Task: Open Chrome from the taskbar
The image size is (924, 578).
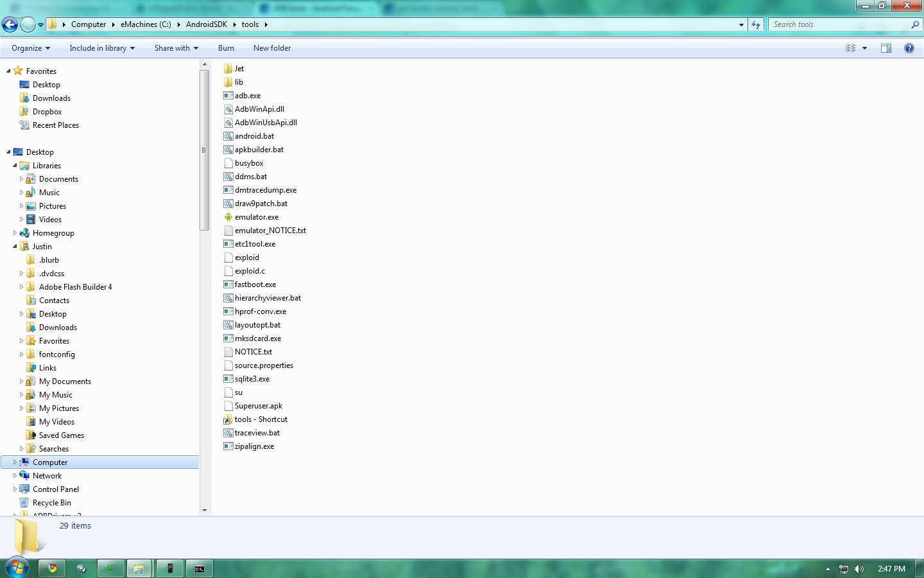Action: click(52, 568)
